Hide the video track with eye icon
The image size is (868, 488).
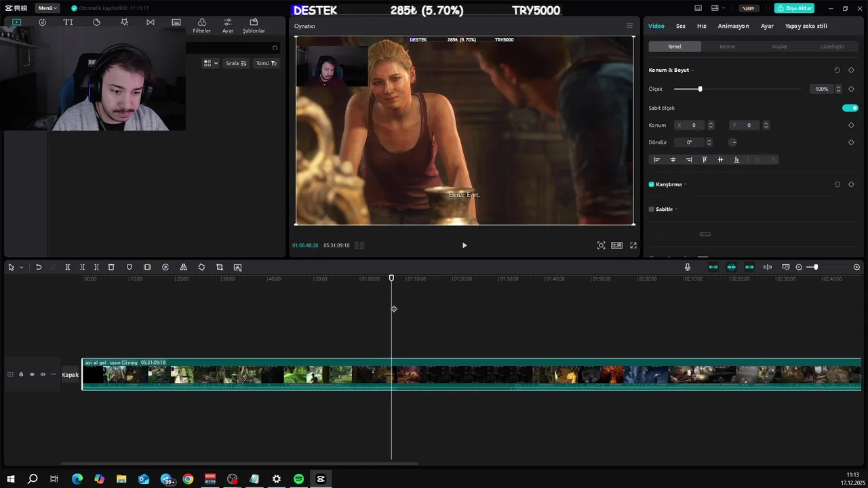(x=32, y=374)
